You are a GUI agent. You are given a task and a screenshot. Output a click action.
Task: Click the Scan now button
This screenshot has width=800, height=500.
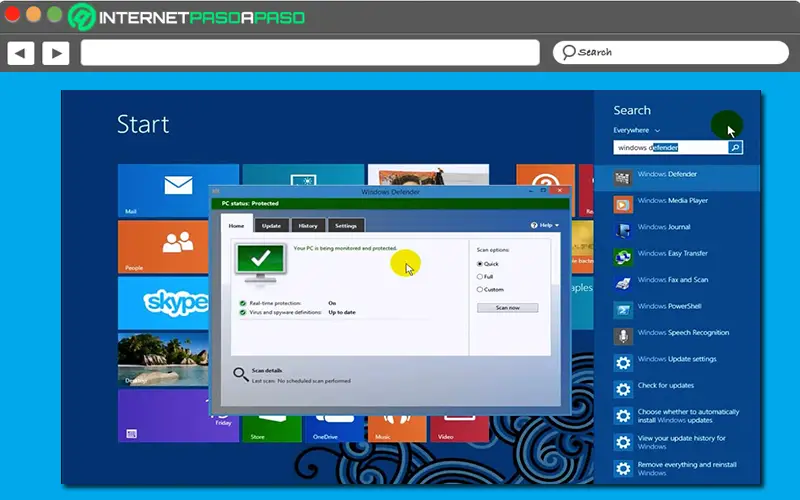(x=508, y=308)
